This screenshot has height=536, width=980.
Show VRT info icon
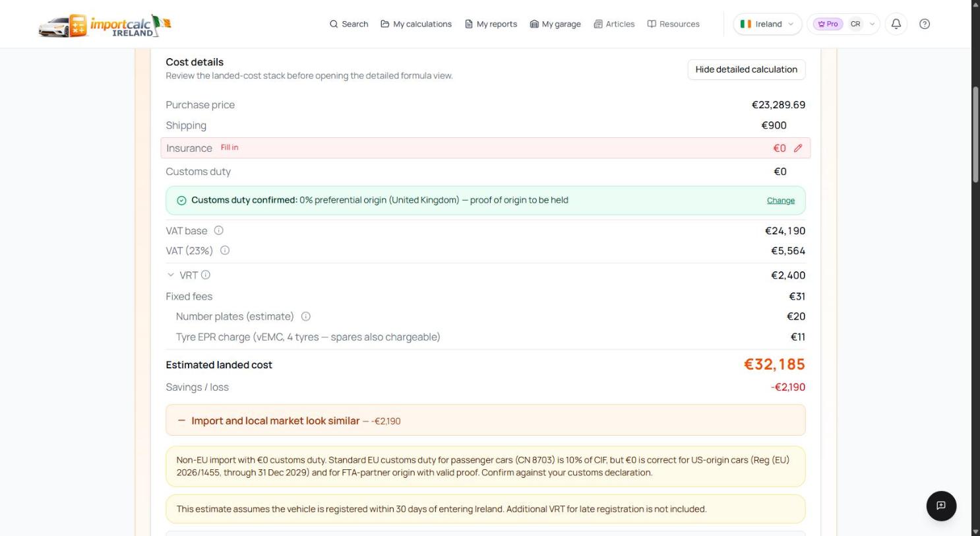click(x=206, y=275)
